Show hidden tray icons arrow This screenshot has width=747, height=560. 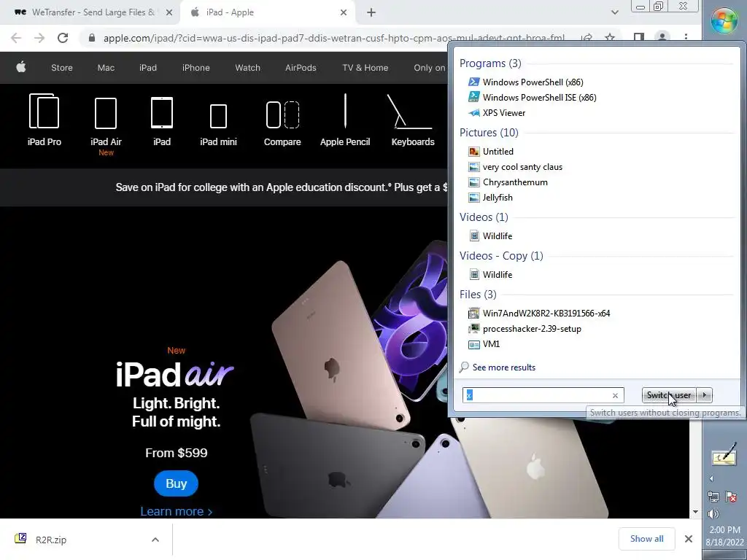(x=711, y=478)
